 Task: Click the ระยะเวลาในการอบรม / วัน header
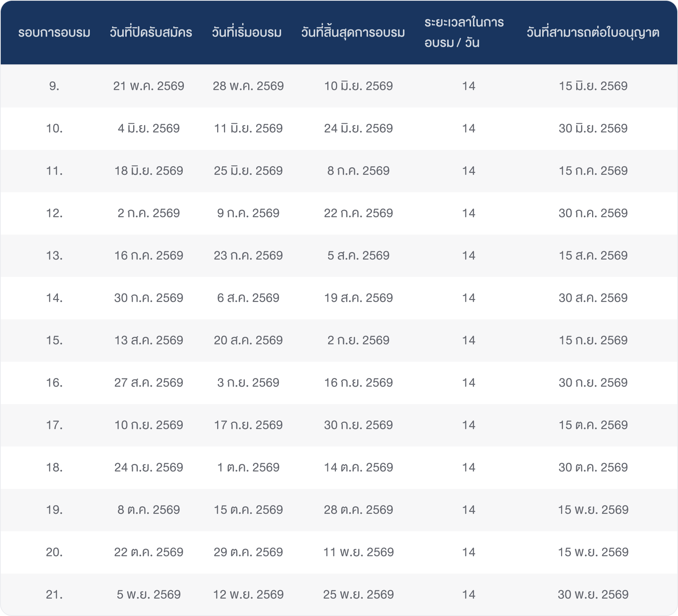pyautogui.click(x=464, y=33)
